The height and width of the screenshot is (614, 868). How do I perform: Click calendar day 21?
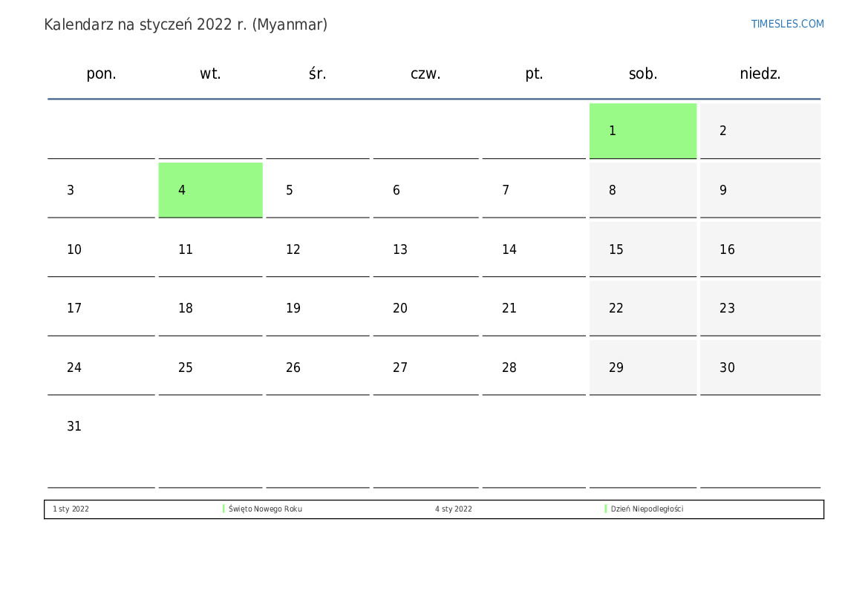click(x=534, y=308)
